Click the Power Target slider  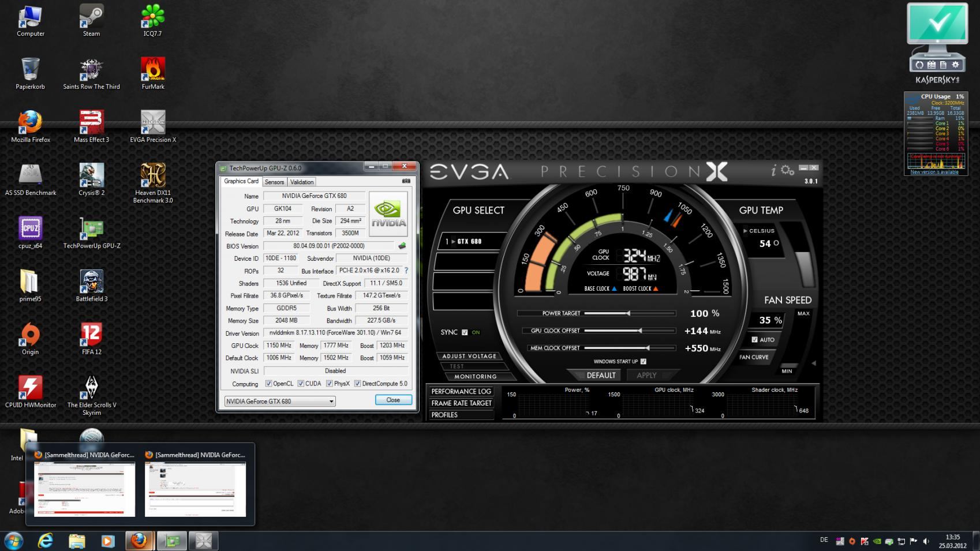click(x=630, y=313)
